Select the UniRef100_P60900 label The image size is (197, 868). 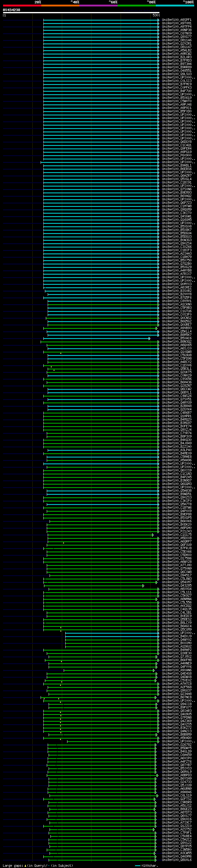(x=176, y=155)
